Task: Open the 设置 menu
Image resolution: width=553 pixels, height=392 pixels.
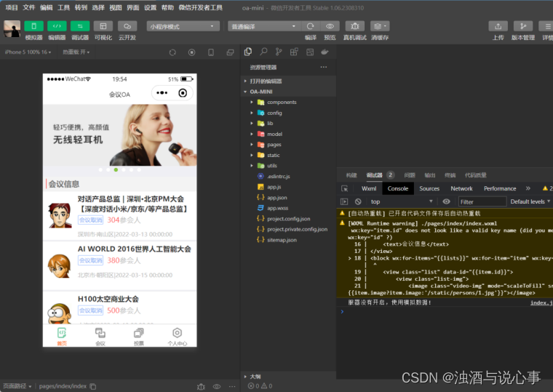Action: 150,7
